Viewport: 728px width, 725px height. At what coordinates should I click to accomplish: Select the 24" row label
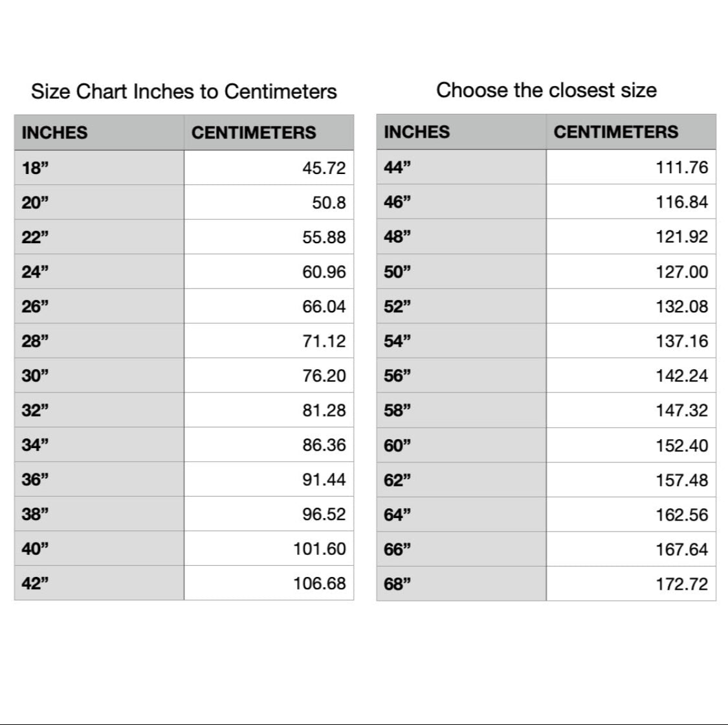tap(36, 272)
